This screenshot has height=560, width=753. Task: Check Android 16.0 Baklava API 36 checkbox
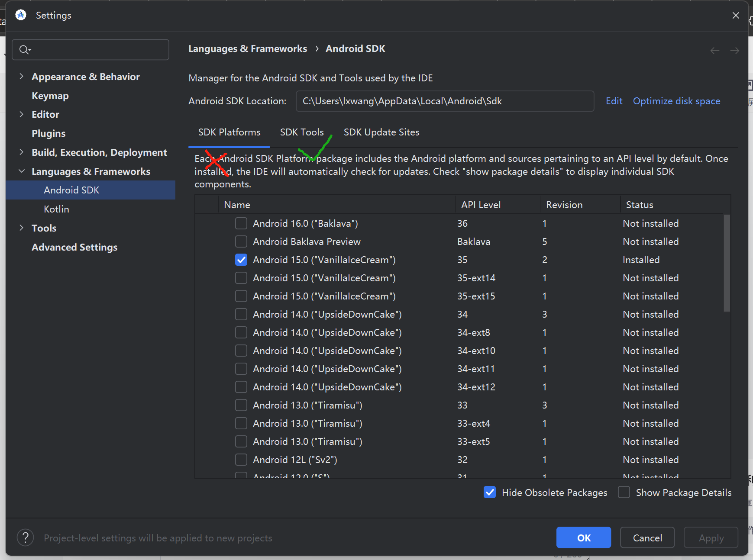click(x=241, y=223)
